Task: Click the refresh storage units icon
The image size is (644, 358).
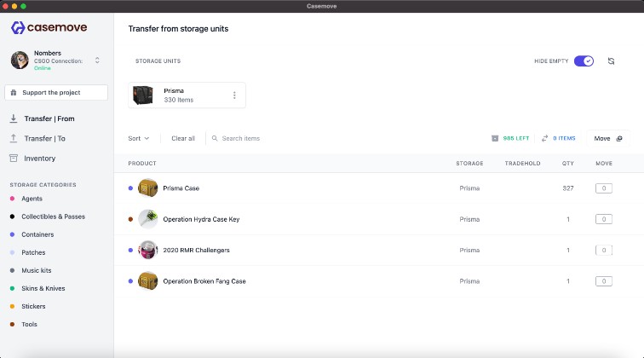Action: 611,61
